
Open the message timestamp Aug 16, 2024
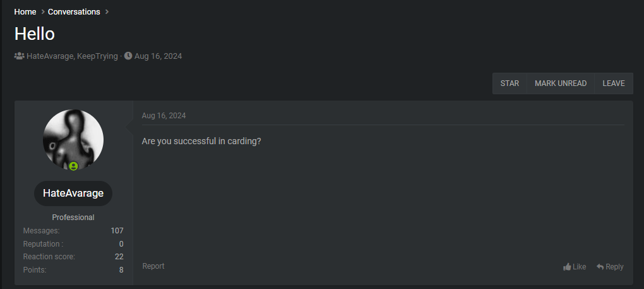point(164,116)
